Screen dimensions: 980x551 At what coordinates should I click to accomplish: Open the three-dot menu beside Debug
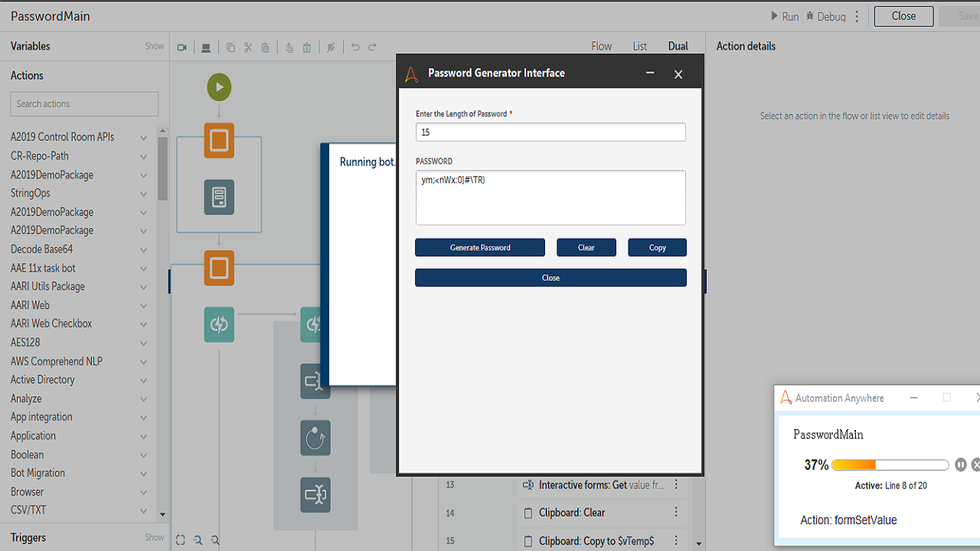(857, 16)
